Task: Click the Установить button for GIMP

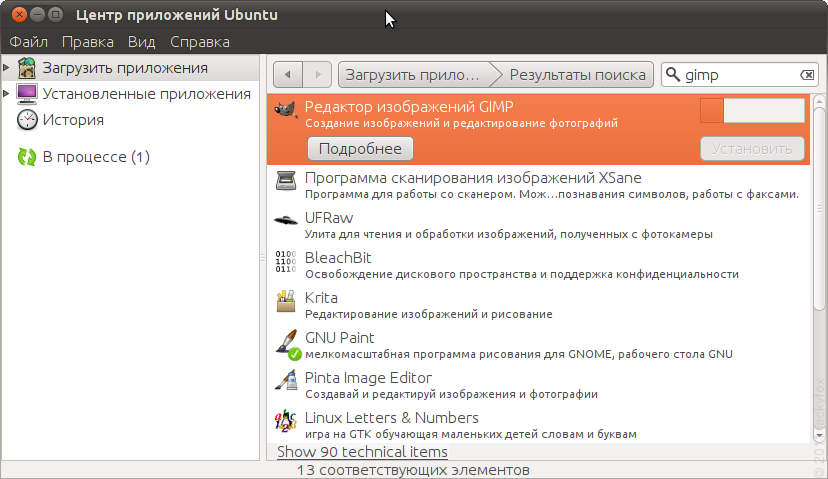Action: pyautogui.click(x=752, y=149)
